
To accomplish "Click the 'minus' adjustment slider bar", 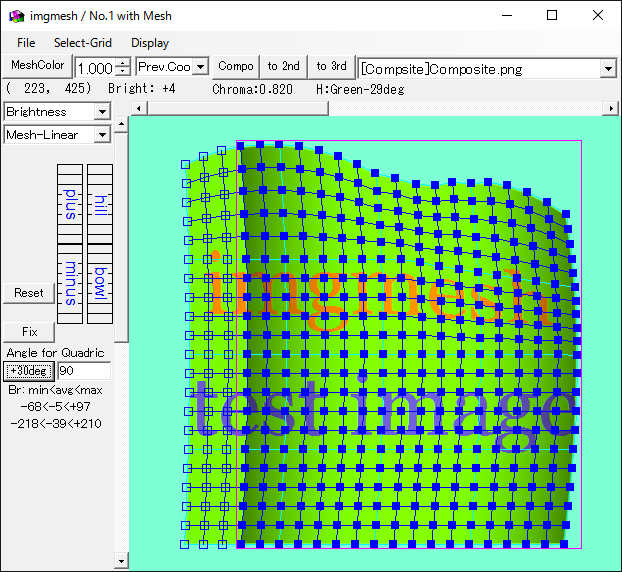I will pos(70,283).
